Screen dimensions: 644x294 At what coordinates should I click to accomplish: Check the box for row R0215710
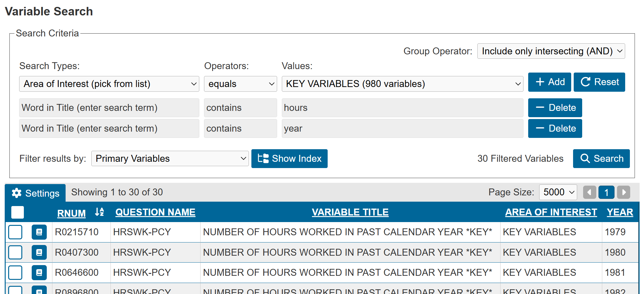pos(15,232)
